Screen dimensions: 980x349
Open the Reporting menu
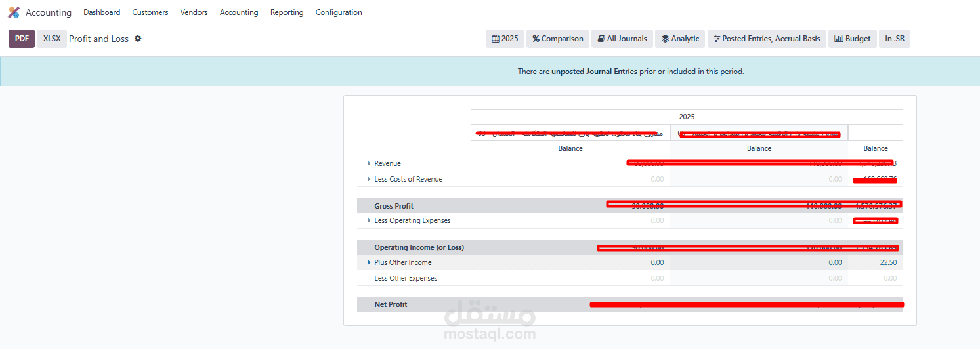click(287, 12)
